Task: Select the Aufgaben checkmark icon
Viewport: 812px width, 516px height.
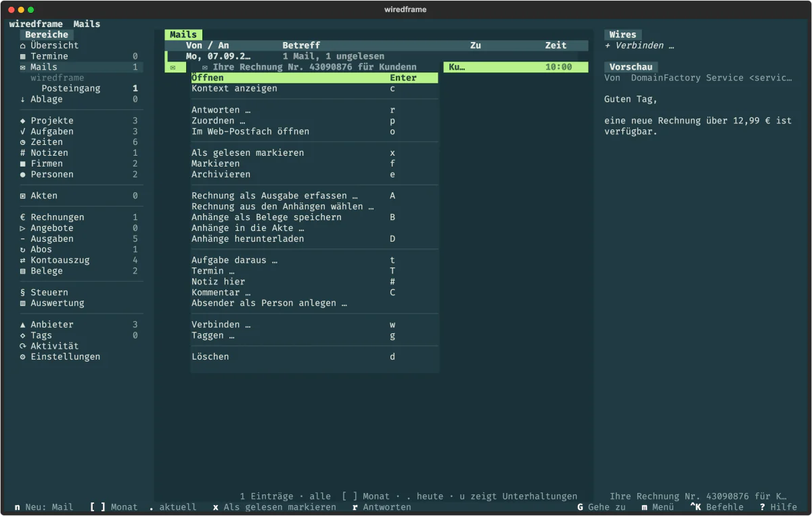Action: (22, 131)
